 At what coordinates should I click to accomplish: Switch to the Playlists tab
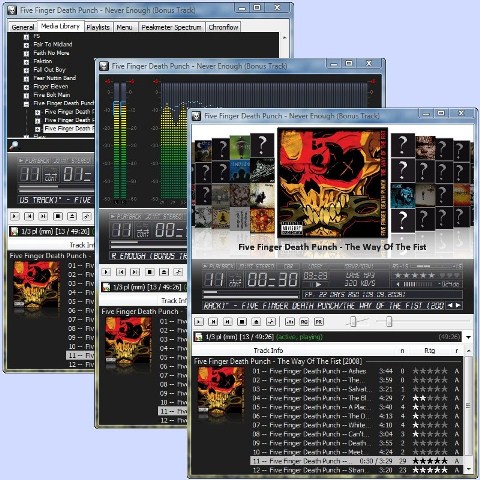point(98,27)
